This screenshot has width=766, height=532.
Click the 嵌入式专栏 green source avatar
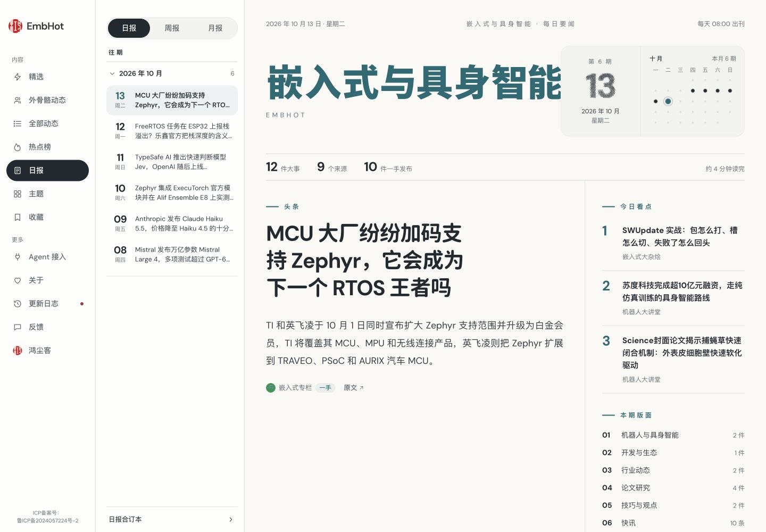pos(271,388)
